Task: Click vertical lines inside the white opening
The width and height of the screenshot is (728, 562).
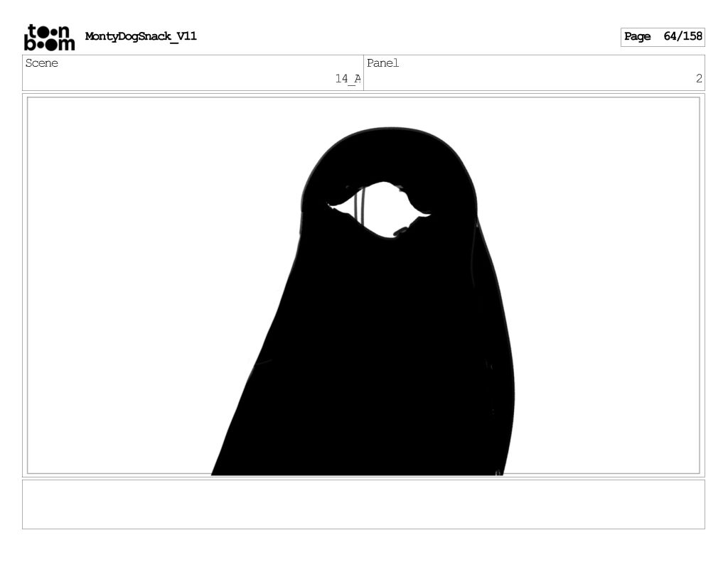Action: coord(360,205)
